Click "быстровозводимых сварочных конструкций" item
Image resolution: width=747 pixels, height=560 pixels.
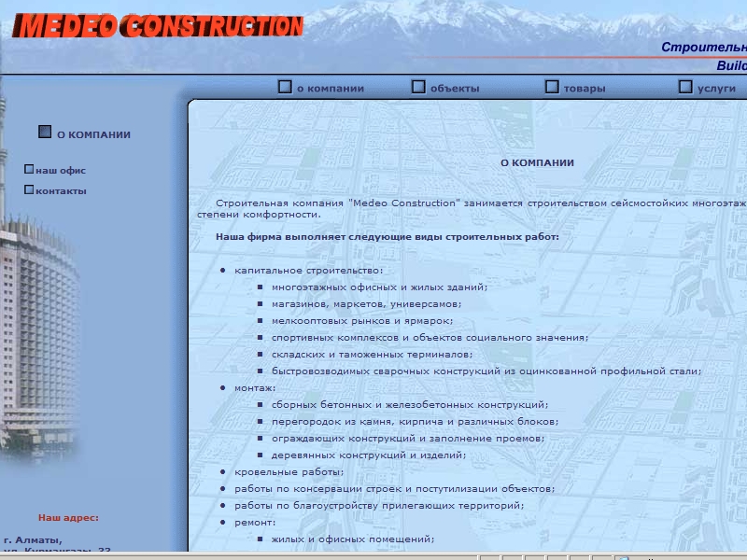tap(486, 371)
